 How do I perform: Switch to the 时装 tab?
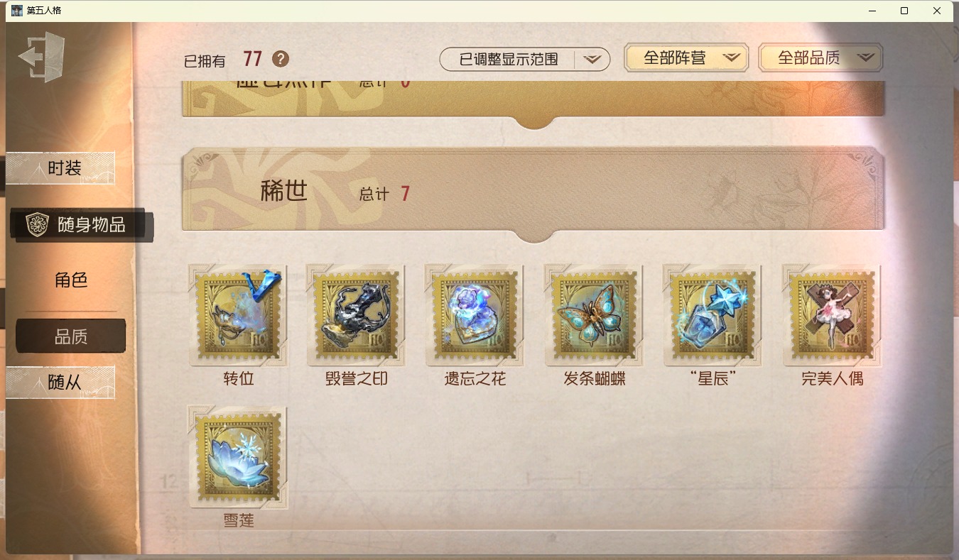point(60,168)
